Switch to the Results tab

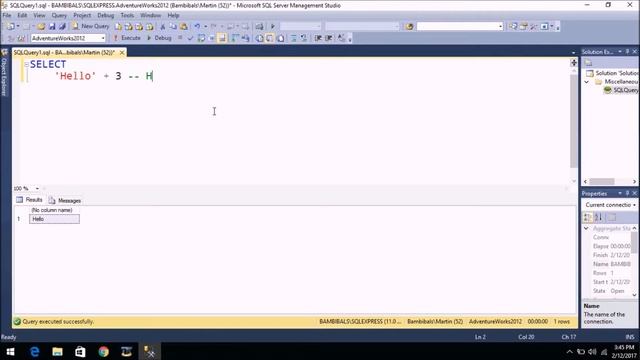29,200
